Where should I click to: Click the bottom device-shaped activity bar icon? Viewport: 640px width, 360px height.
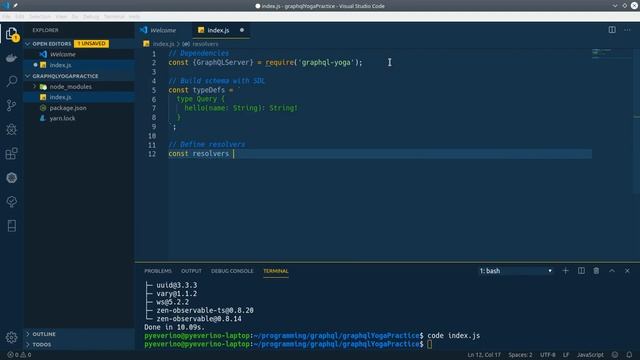[11, 226]
